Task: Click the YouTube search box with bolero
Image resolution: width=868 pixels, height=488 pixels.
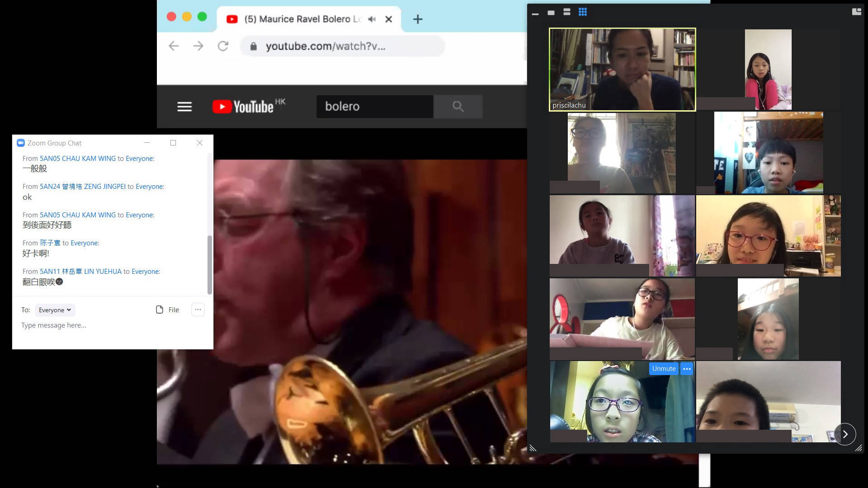Action: 375,107
